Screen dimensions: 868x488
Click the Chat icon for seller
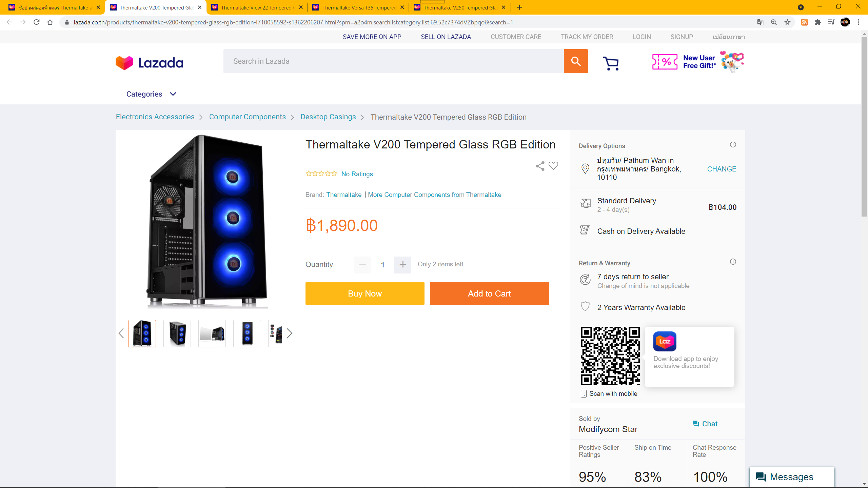(705, 424)
